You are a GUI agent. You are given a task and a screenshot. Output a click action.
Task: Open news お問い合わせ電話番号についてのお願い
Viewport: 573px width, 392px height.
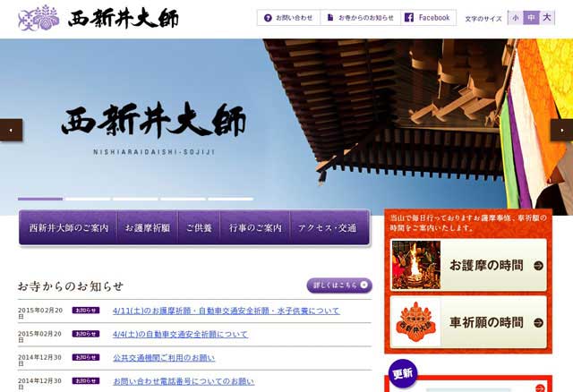pyautogui.click(x=184, y=381)
